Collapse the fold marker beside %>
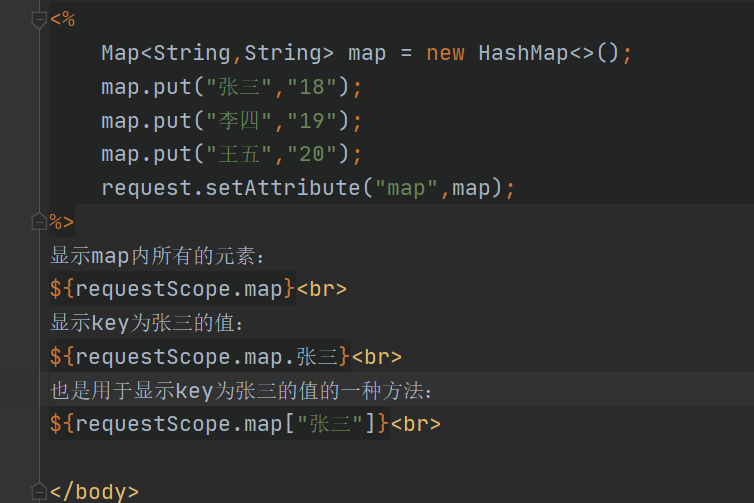Image resolution: width=754 pixels, height=503 pixels. [x=39, y=222]
